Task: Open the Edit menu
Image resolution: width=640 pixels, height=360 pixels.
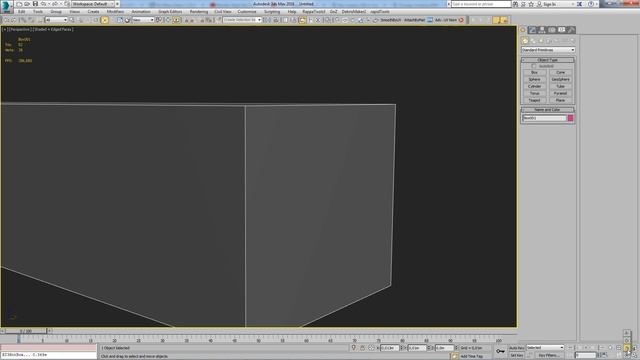Action: pos(22,12)
